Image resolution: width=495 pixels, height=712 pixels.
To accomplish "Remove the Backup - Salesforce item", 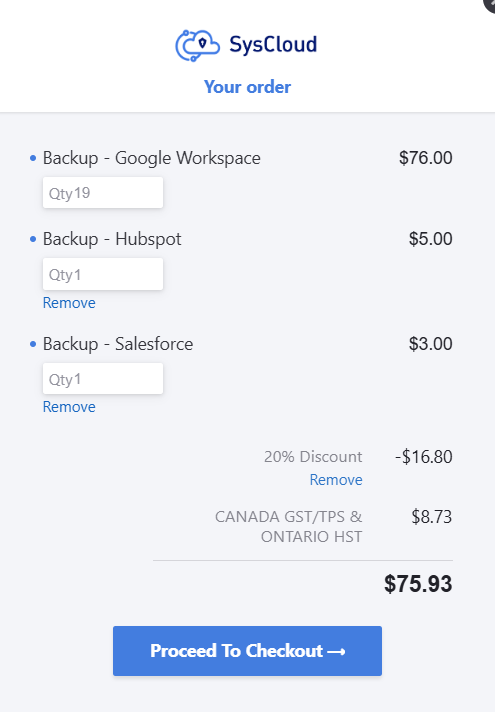I will (x=69, y=407).
